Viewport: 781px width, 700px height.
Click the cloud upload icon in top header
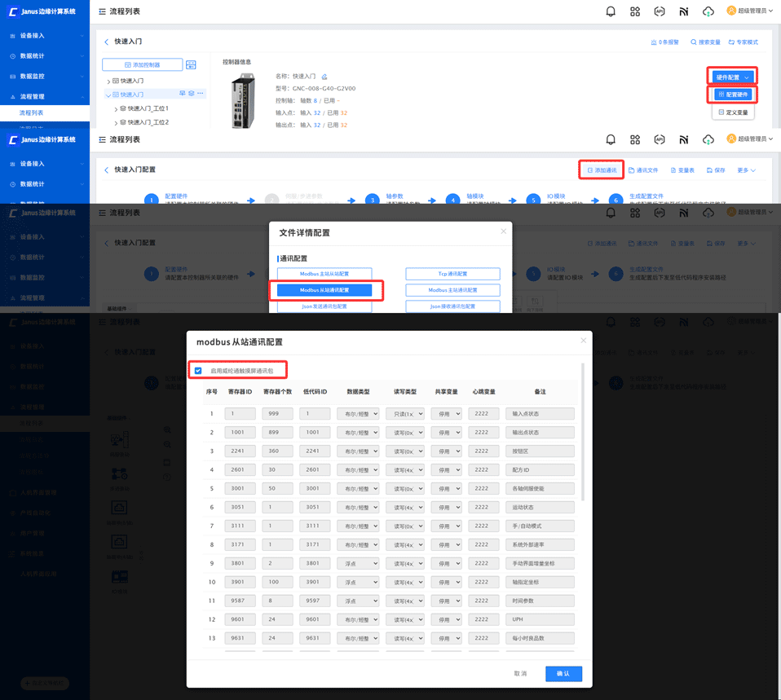708,11
